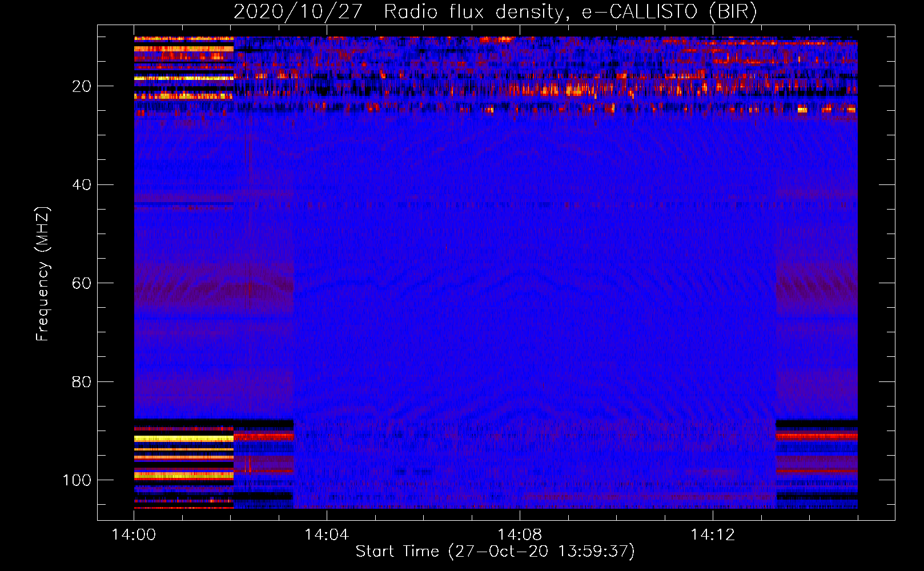Click the '80' frequency tick label
The width and height of the screenshot is (924, 571).
(82, 381)
